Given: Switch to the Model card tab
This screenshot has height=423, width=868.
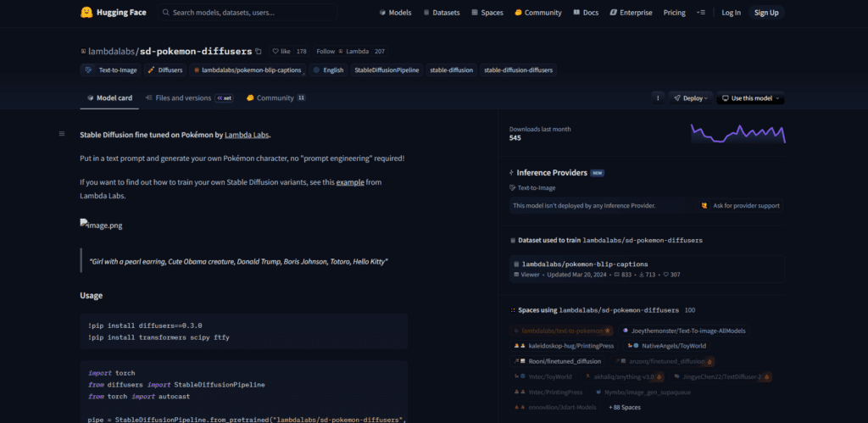Looking at the screenshot, I should pyautogui.click(x=109, y=98).
